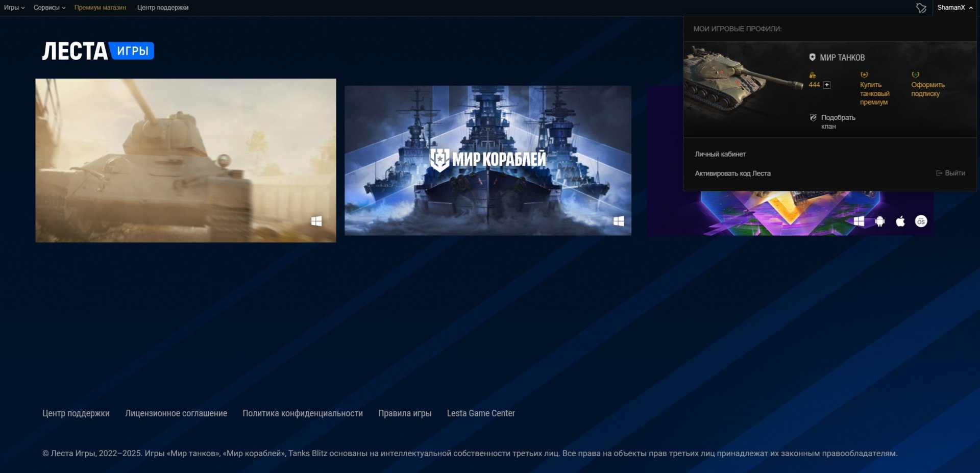980x473 pixels.
Task: Open Лицензионное соглашение footer link
Action: 176,413
